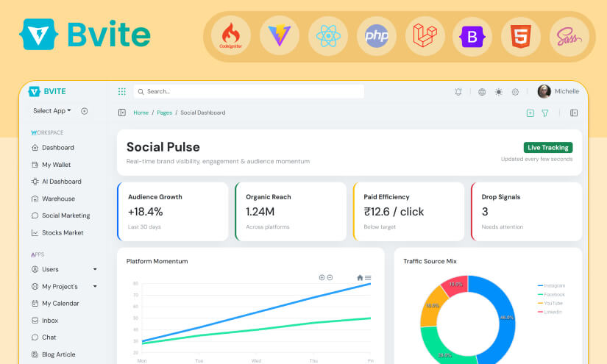The image size is (607, 364).
Task: Reset chart zoom with home icon
Action: 360,277
